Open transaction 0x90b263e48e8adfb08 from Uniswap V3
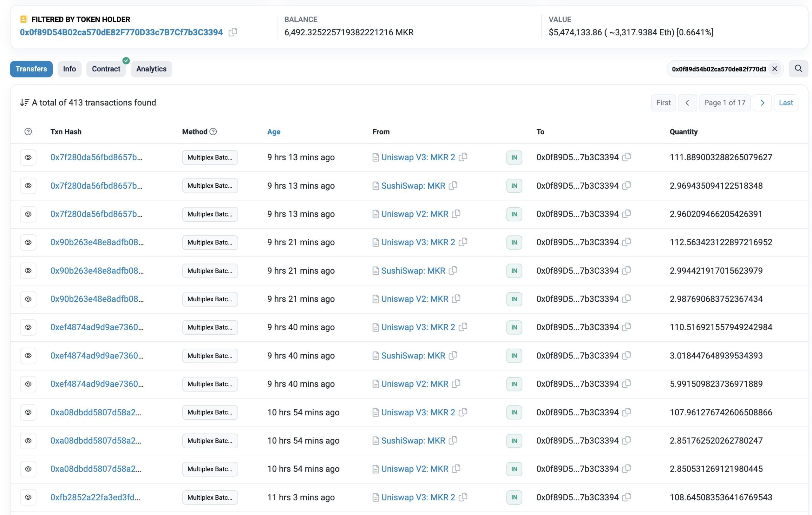 pyautogui.click(x=97, y=242)
